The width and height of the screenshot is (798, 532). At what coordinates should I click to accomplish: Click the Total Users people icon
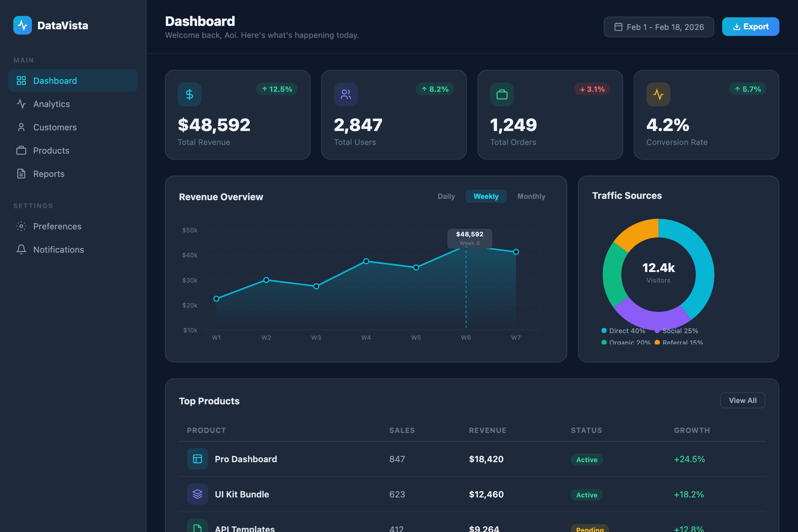345,94
